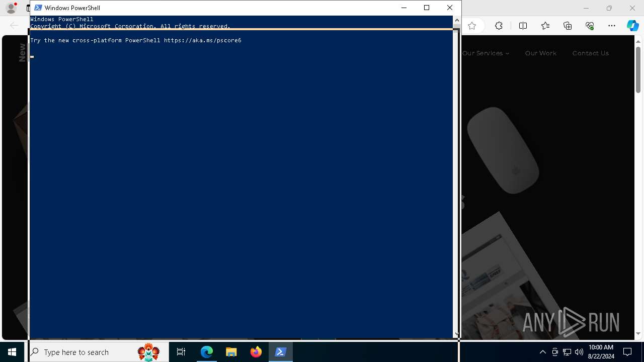This screenshot has height=362, width=644.
Task: Open taskbar clock and date
Action: click(601, 352)
